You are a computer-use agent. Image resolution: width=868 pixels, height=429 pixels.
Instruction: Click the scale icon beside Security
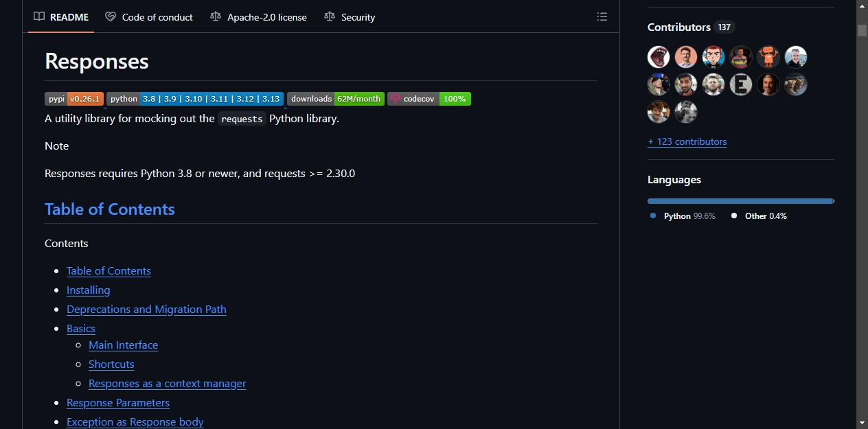[x=330, y=17]
